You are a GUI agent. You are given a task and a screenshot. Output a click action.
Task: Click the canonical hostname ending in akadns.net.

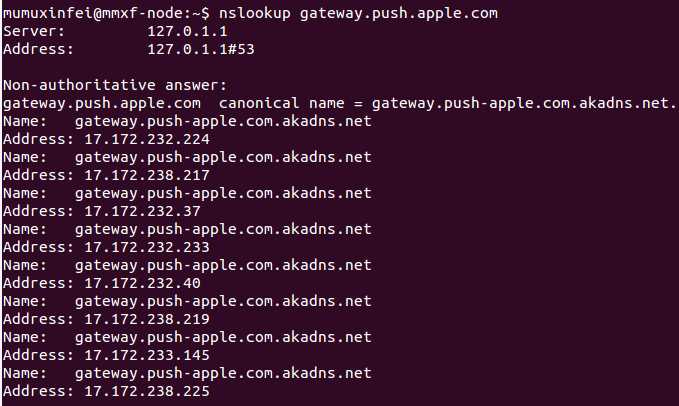523,103
